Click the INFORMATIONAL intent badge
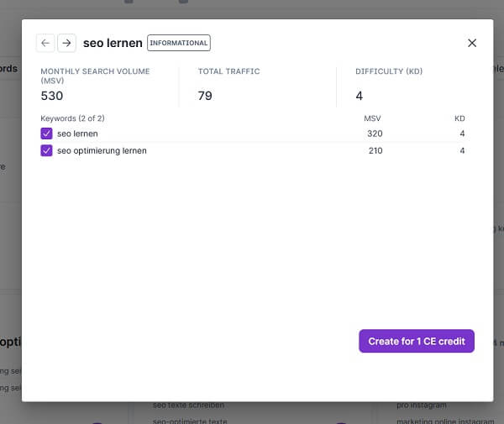 pyautogui.click(x=179, y=43)
